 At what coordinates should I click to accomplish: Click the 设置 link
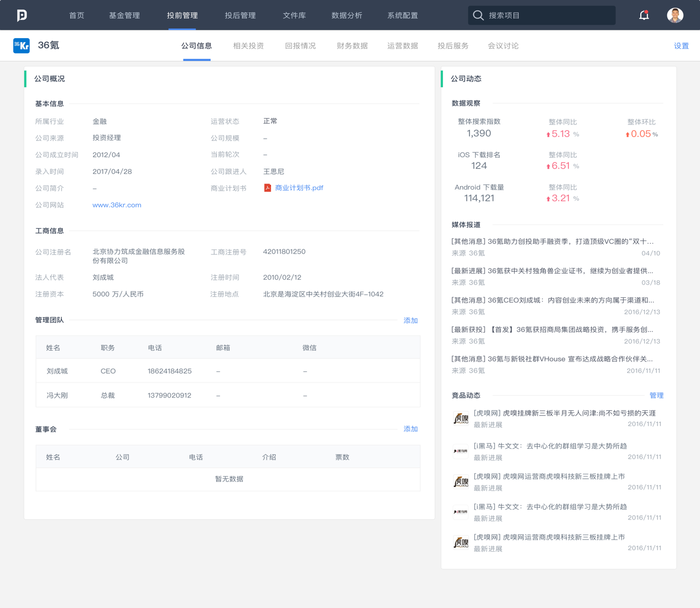[x=681, y=46]
